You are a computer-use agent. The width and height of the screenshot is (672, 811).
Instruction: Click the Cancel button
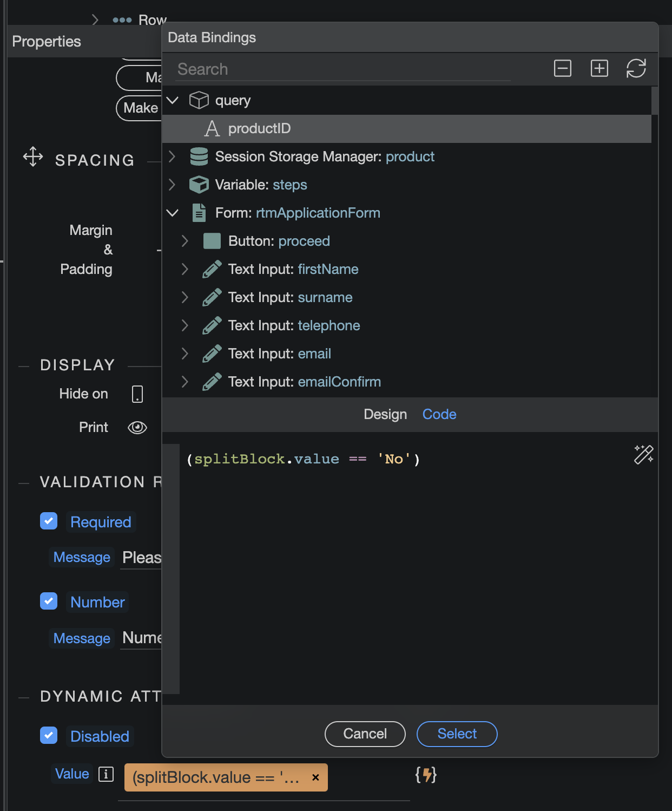(x=365, y=734)
